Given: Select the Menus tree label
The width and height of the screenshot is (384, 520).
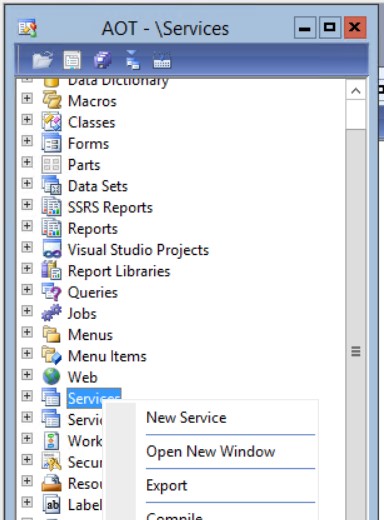Looking at the screenshot, I should click(x=90, y=335).
